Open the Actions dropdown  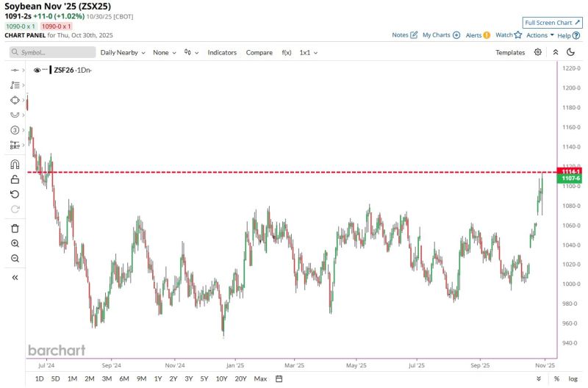tap(540, 35)
